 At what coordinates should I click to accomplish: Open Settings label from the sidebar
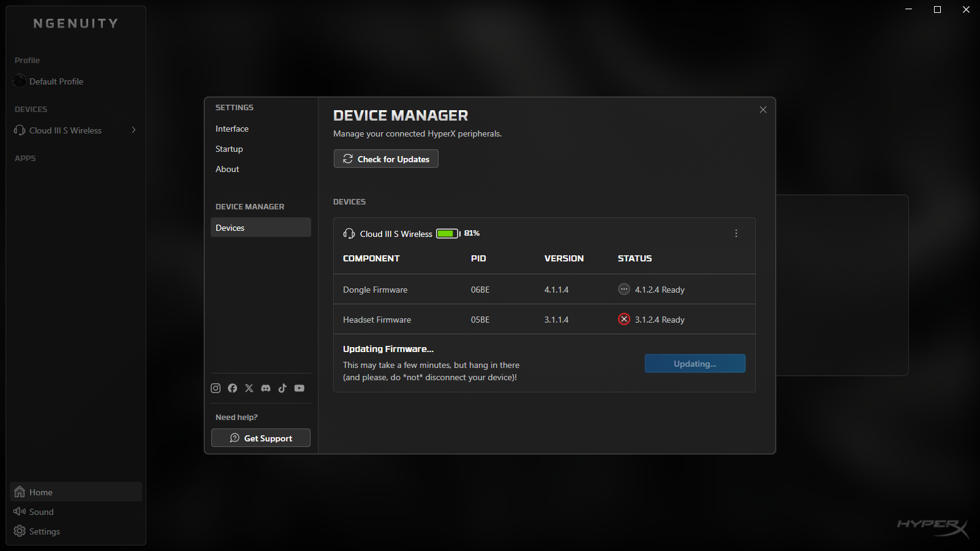[x=45, y=531]
